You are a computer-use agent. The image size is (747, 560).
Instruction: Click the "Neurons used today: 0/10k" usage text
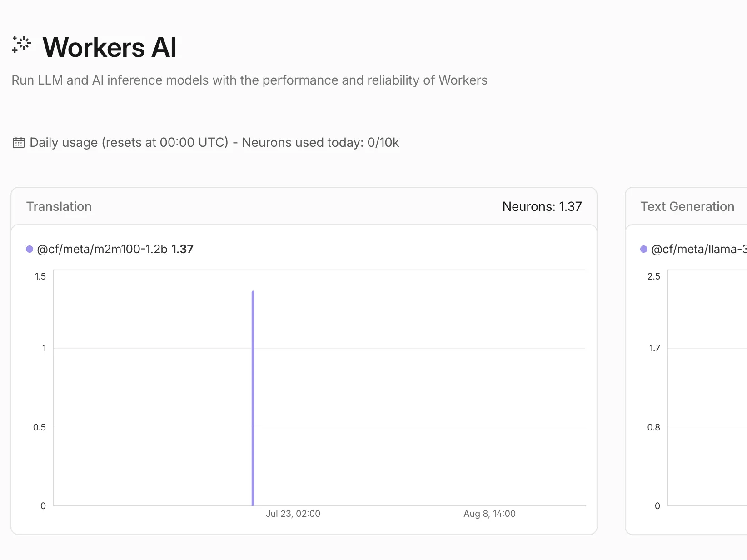pos(320,143)
